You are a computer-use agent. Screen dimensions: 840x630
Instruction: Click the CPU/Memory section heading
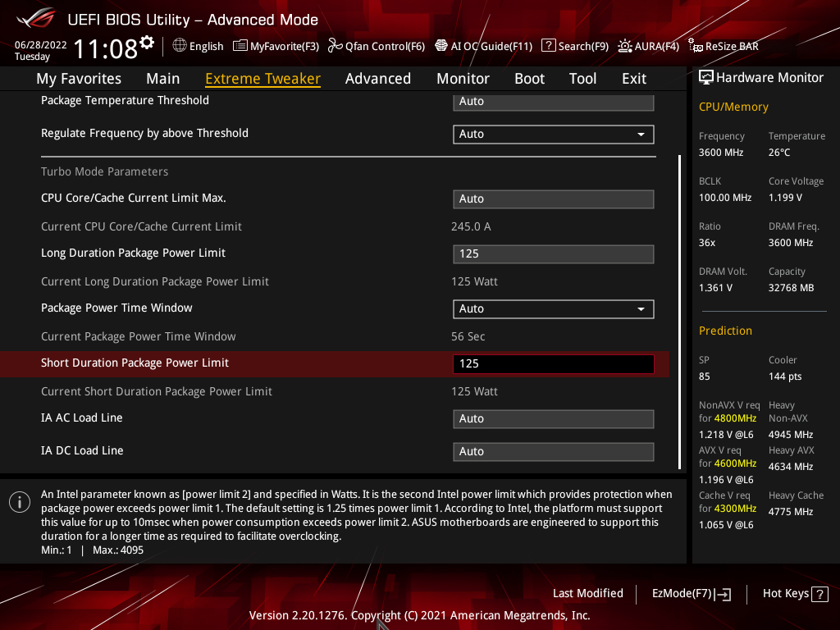733,107
